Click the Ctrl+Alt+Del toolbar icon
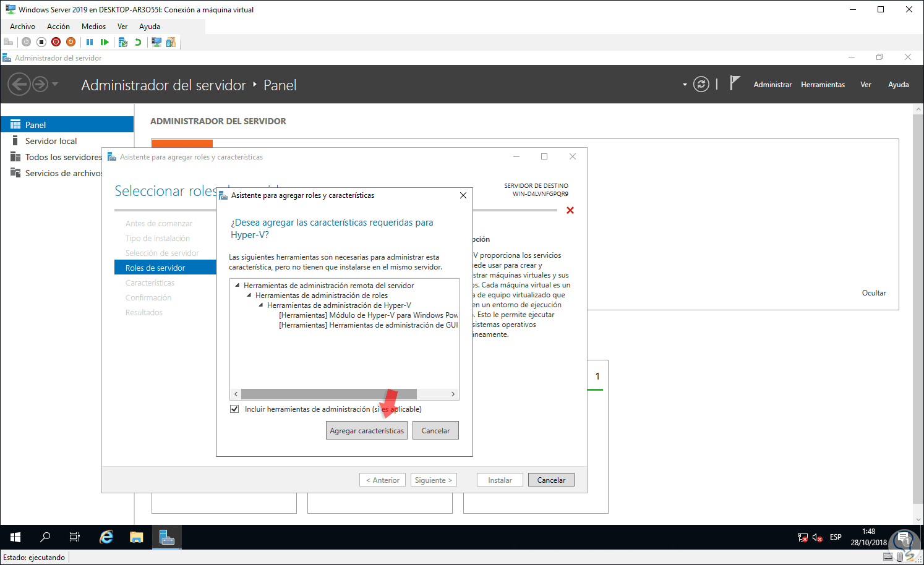924x565 pixels. coord(9,42)
